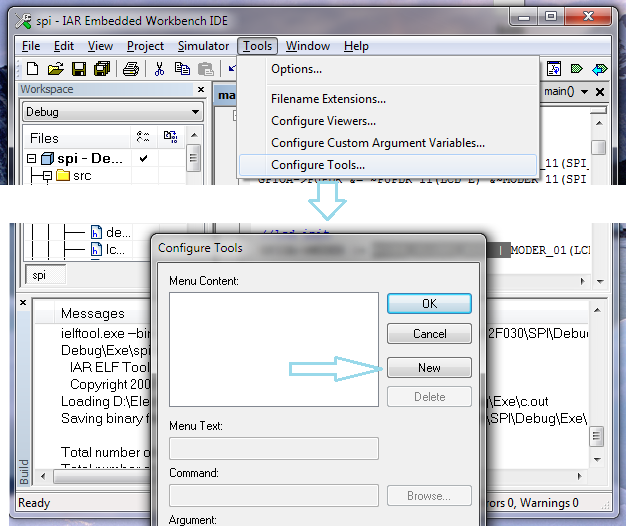The image size is (626, 526).
Task: Select Configure Tools... menu entry
Action: (x=387, y=165)
